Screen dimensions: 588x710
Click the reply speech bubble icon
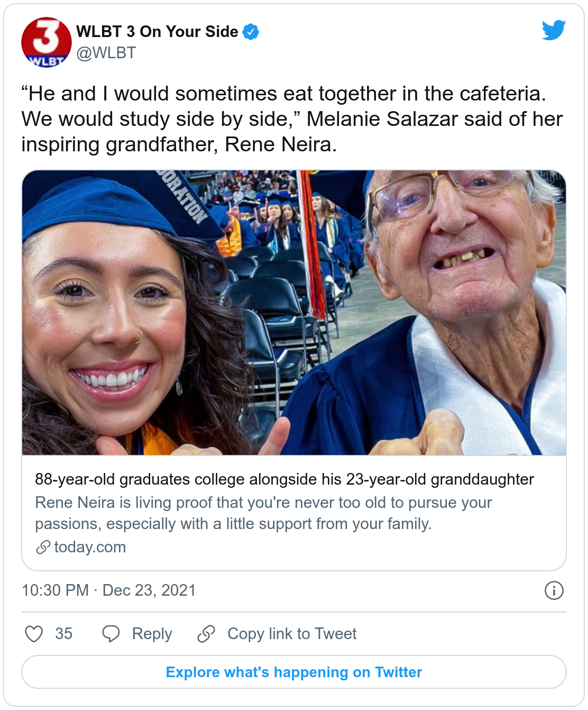click(x=111, y=633)
